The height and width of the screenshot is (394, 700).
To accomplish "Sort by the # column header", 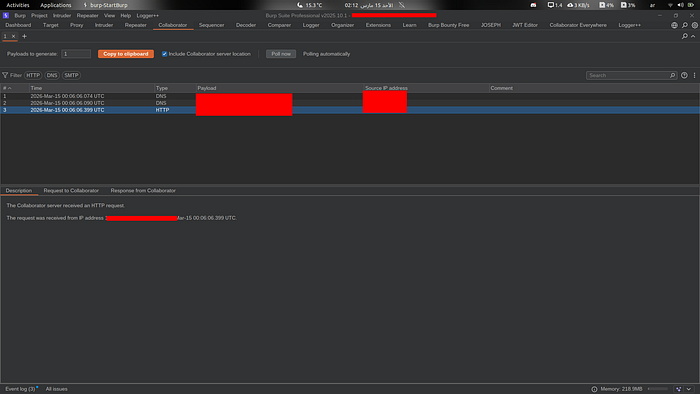I will (15, 88).
